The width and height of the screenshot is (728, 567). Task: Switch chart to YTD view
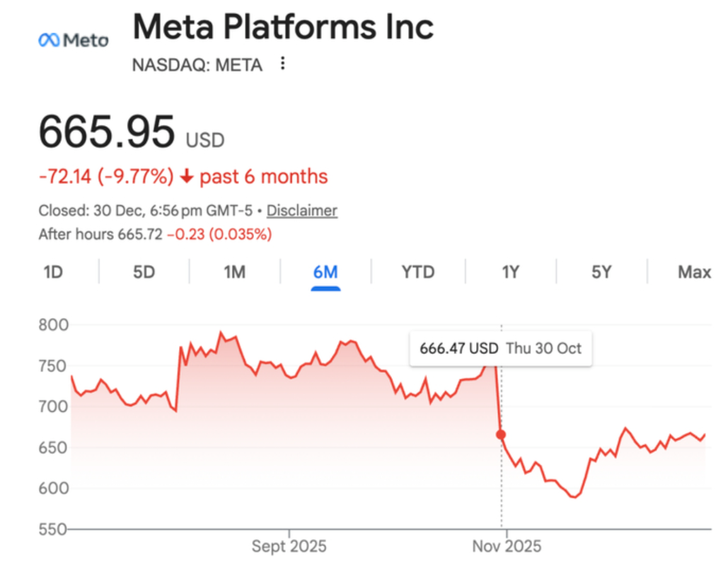417,272
